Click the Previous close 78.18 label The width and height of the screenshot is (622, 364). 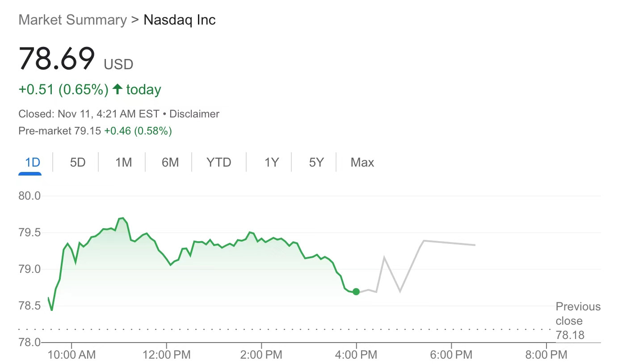(x=578, y=321)
